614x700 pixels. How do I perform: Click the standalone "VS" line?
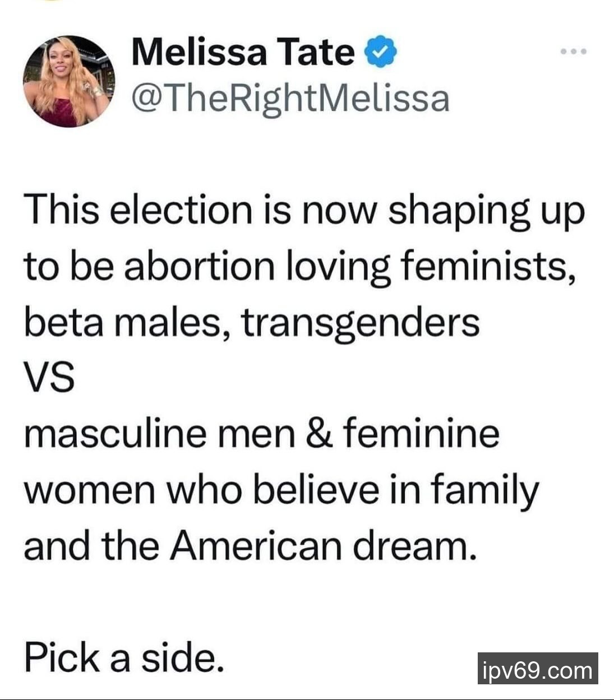49,378
